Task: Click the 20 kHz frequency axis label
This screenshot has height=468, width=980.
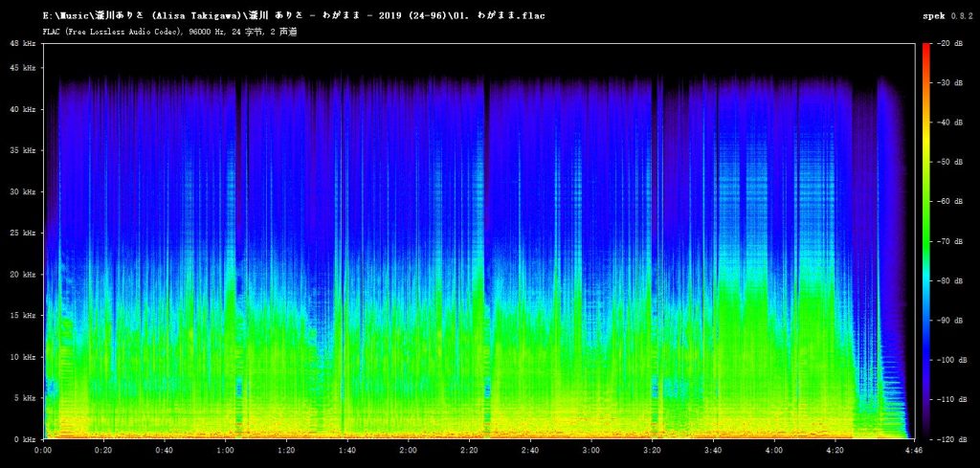Action: (x=25, y=275)
